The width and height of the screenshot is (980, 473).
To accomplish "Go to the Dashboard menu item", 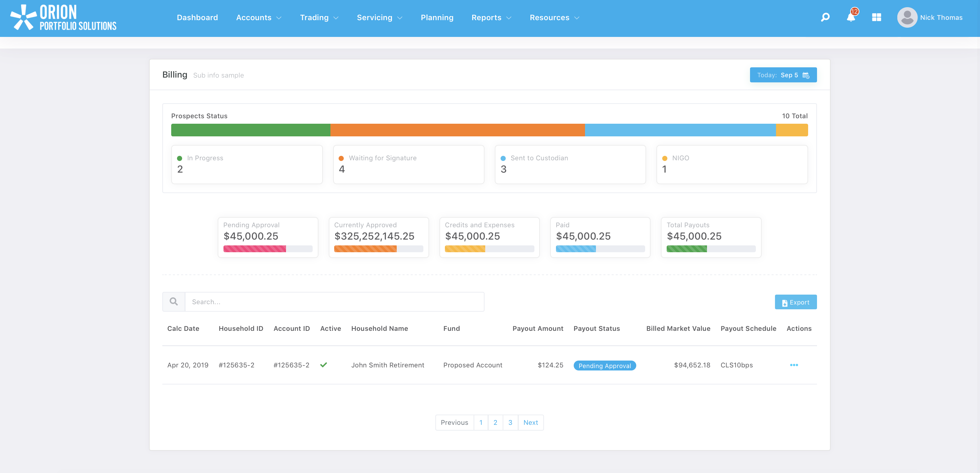I will [x=198, y=17].
